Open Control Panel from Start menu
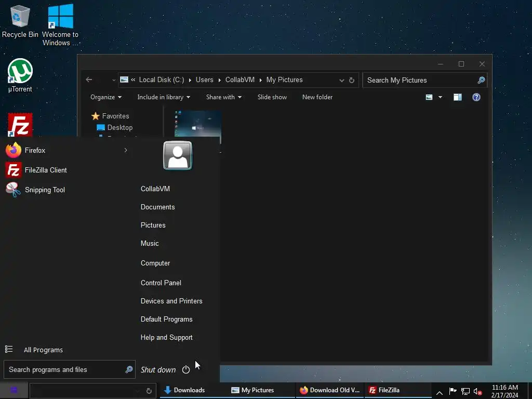 click(161, 283)
